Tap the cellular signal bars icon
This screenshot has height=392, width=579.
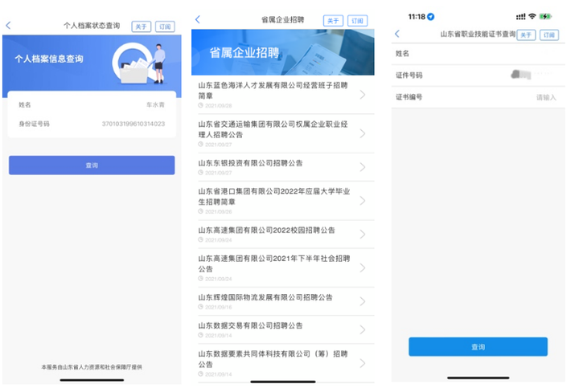pyautogui.click(x=519, y=16)
